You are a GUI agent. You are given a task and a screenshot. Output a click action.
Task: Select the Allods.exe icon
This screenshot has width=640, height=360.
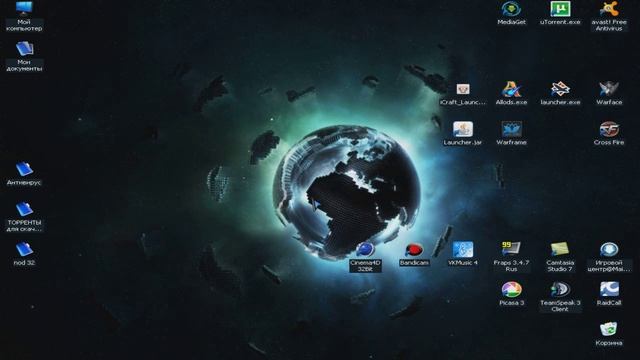click(511, 89)
